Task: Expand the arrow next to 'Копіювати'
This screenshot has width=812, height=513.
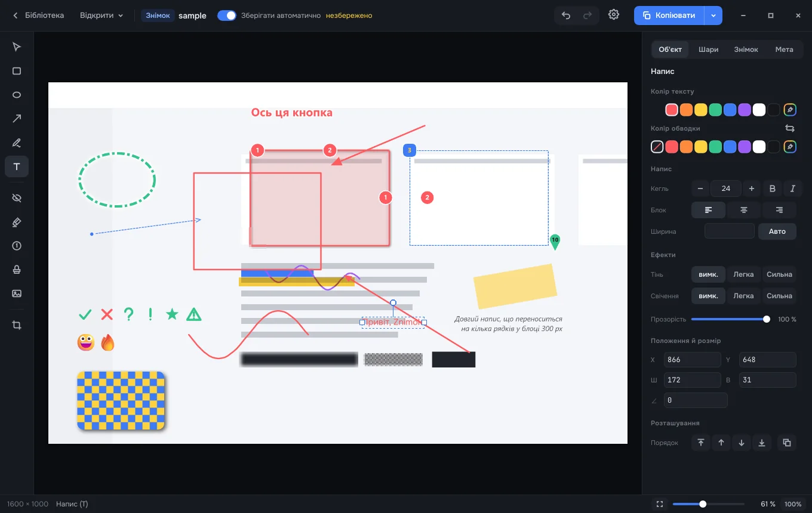Action: [713, 16]
